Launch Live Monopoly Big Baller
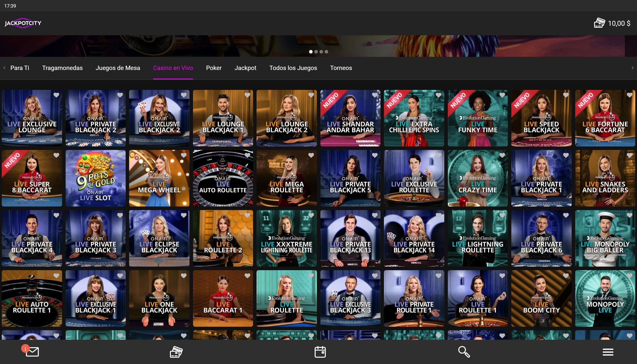This screenshot has width=637, height=364. (605, 238)
